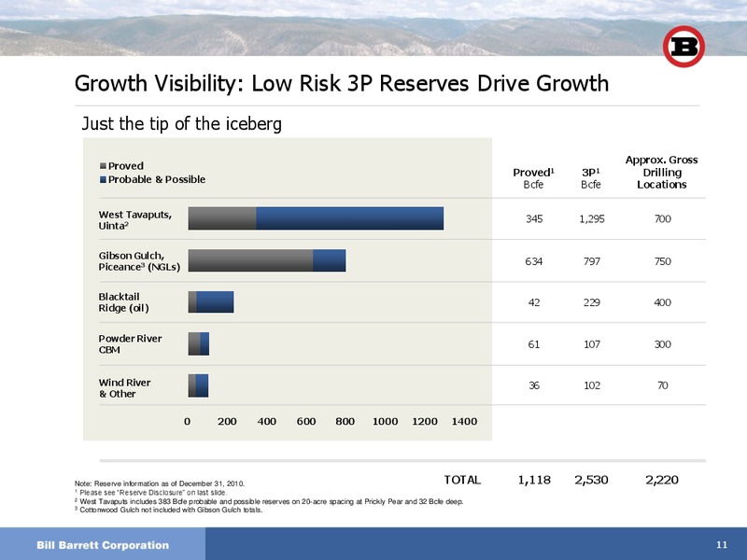The image size is (747, 560).
Task: Select the blue Probable & Possible legend swatch
Action: coord(103,179)
